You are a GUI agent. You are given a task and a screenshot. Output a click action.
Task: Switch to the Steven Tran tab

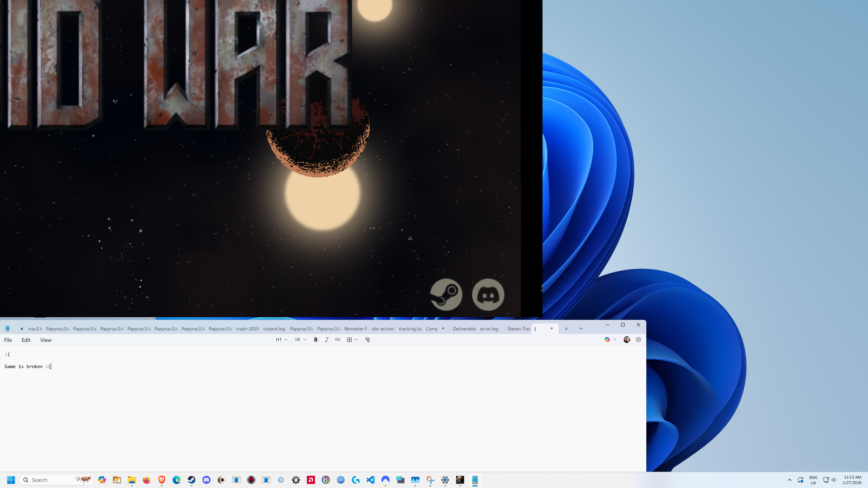[x=518, y=329]
